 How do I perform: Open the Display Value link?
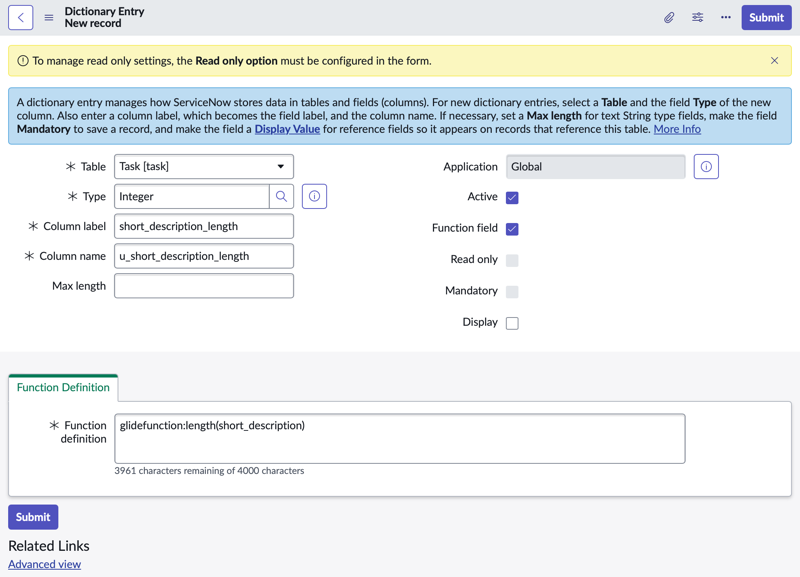(287, 129)
